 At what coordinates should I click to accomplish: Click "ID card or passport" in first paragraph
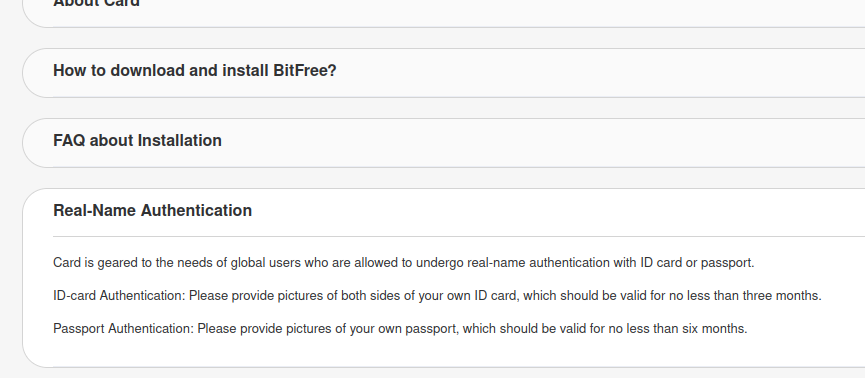696,263
